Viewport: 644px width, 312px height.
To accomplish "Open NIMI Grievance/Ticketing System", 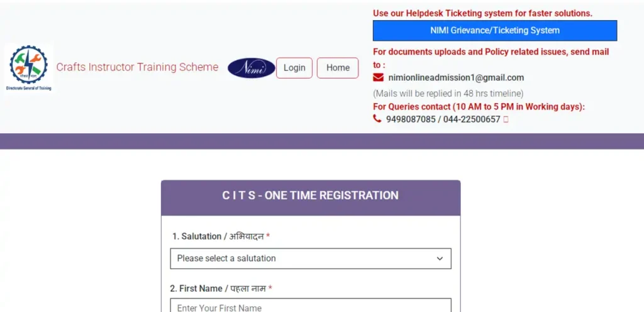I will (495, 30).
